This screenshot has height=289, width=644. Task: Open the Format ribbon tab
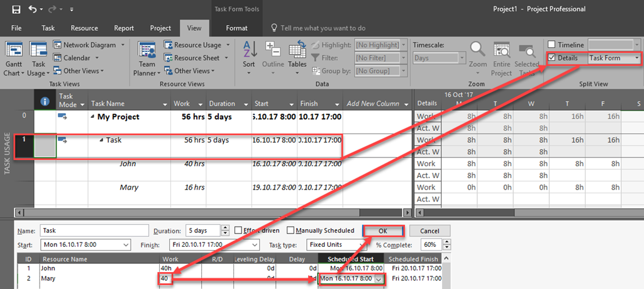236,28
